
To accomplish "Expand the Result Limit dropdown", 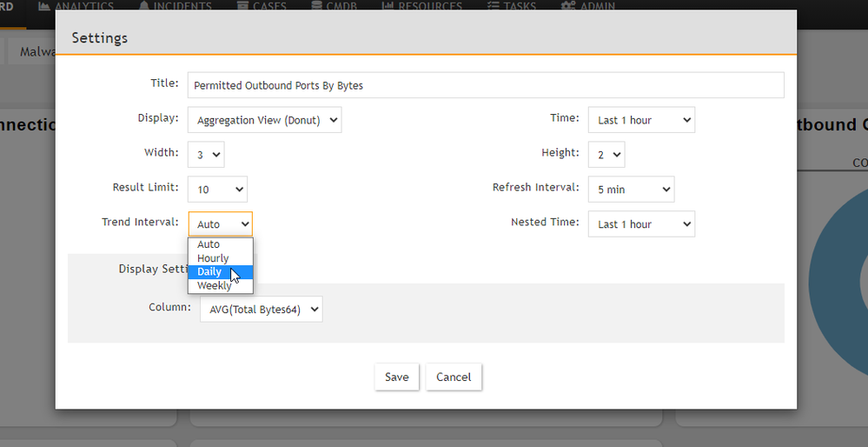I will [217, 190].
